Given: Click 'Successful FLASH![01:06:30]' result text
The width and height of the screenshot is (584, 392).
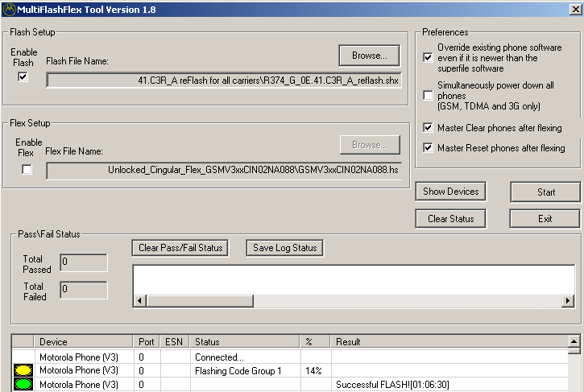Looking at the screenshot, I should [392, 385].
